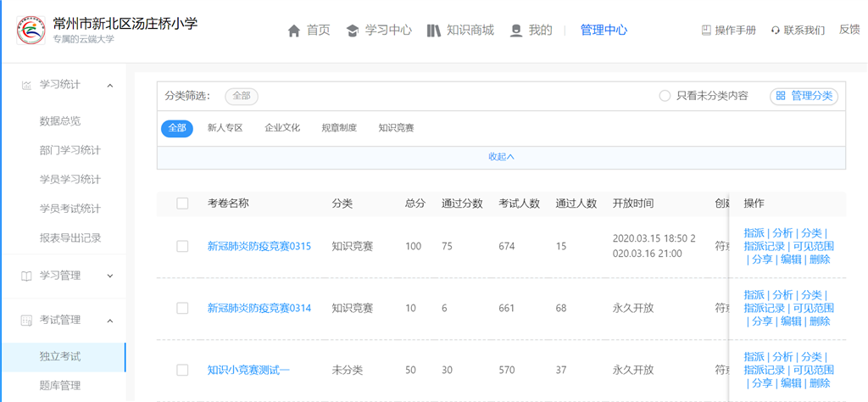Open 操作手册 manual icon
The width and height of the screenshot is (868, 402).
pos(706,31)
